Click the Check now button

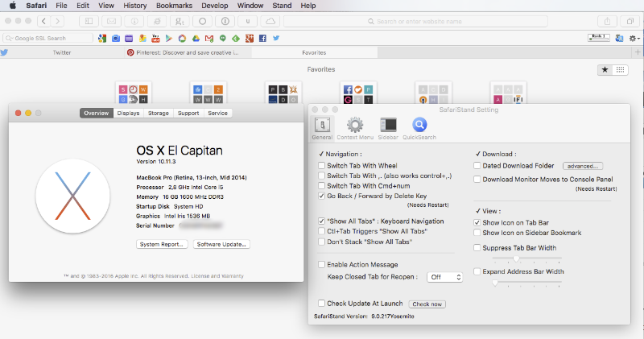[x=427, y=304]
